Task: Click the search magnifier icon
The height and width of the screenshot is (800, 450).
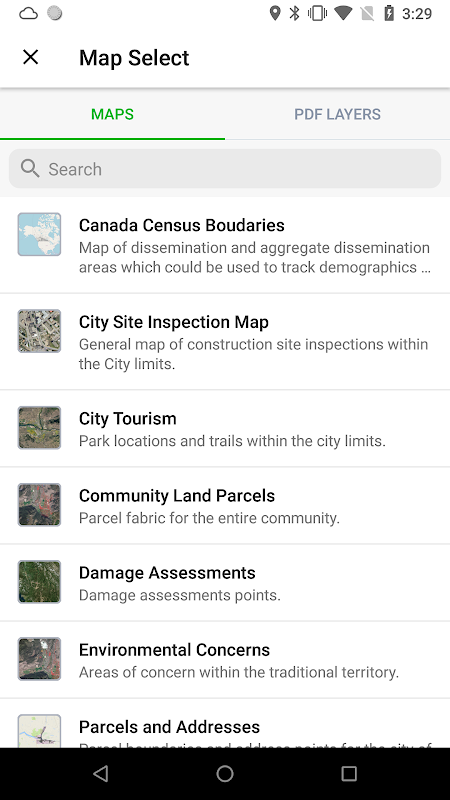Action: (x=30, y=168)
